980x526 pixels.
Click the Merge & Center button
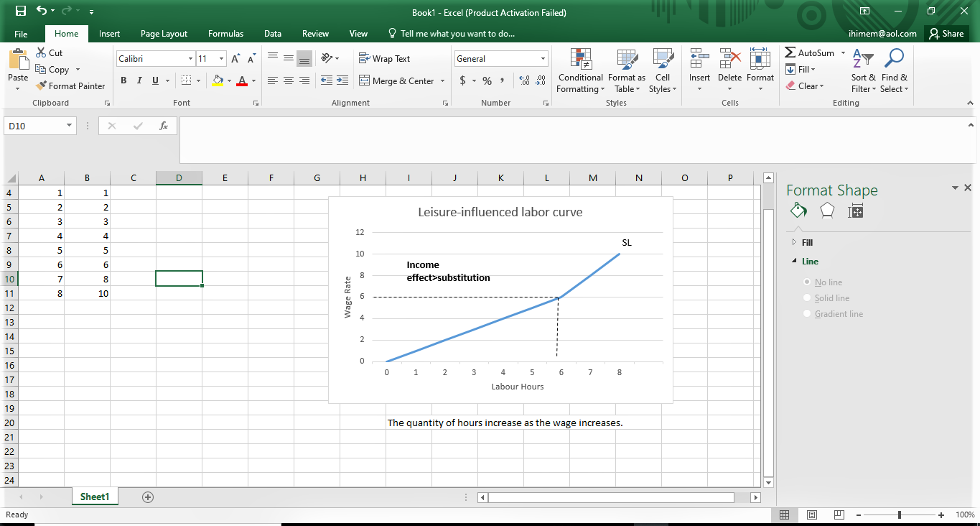[x=402, y=81]
